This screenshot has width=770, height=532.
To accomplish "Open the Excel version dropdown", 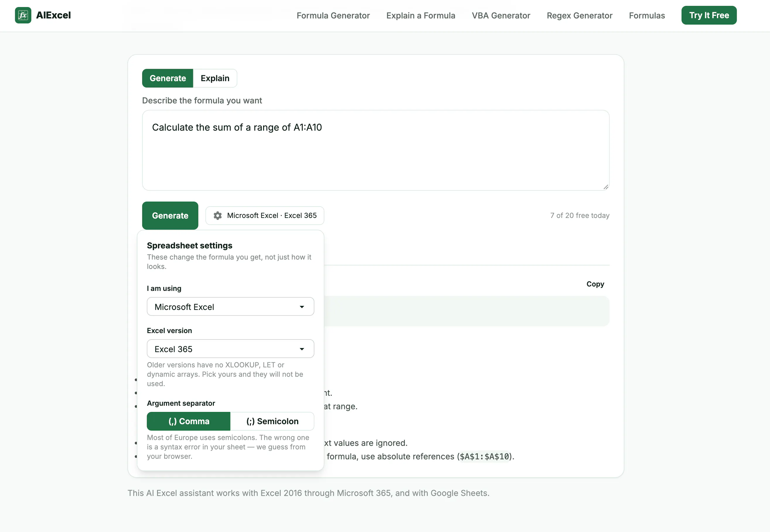I will 230,349.
